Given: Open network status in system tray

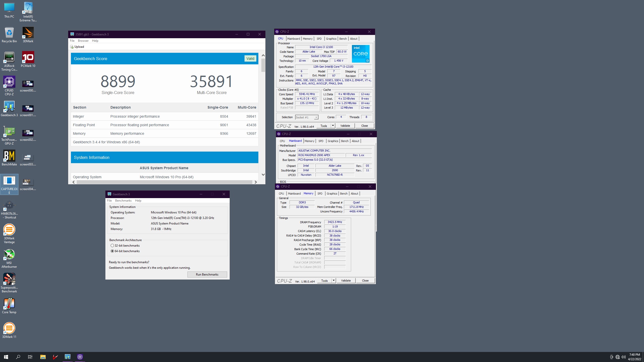Looking at the screenshot, I should (x=618, y=357).
